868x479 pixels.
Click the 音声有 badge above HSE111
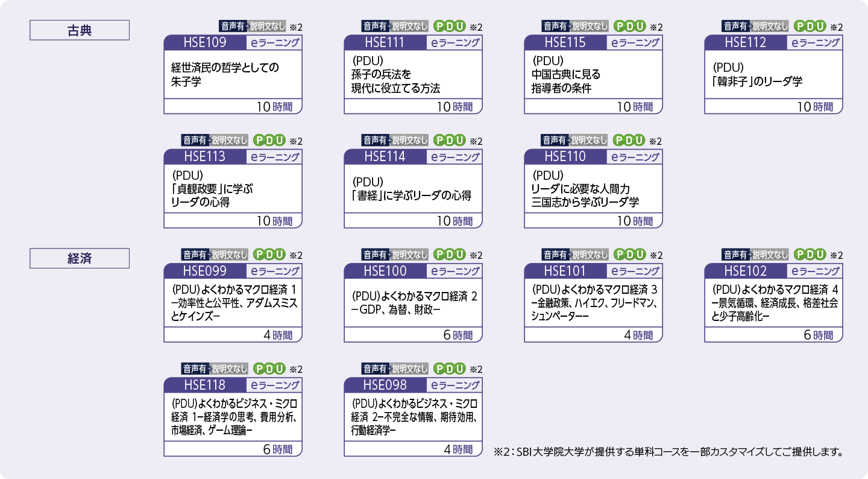376,26
